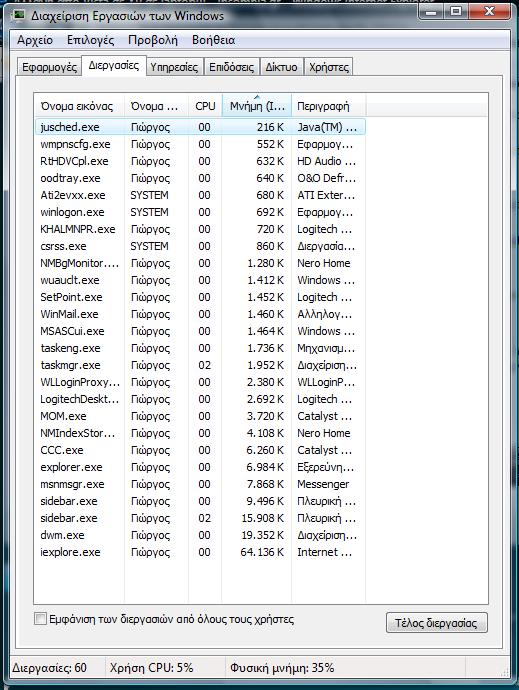The image size is (519, 690).
Task: Select the dwm.exe process
Action: click(x=200, y=536)
